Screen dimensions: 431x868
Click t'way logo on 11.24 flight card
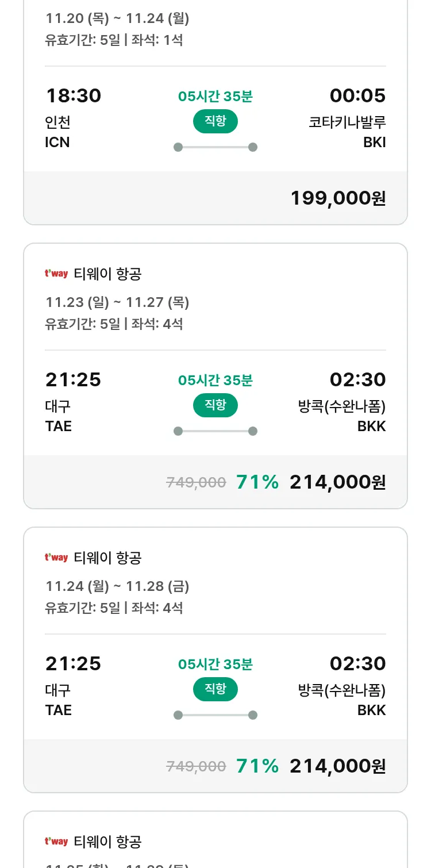(x=56, y=558)
